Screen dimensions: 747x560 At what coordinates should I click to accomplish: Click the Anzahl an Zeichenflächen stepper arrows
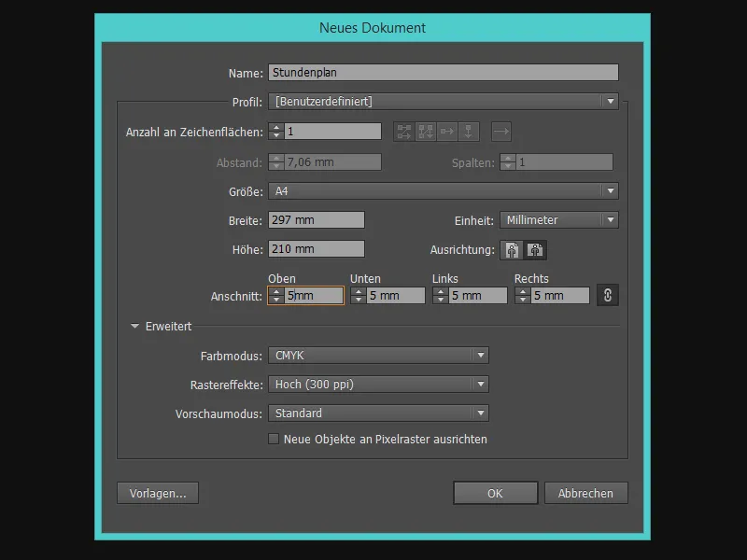point(276,132)
